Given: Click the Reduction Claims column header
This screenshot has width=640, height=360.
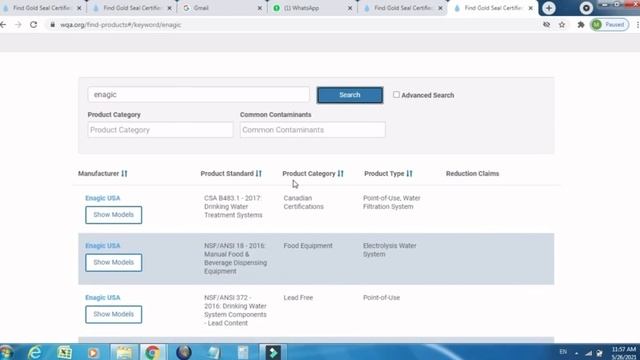Looking at the screenshot, I should pyautogui.click(x=472, y=173).
